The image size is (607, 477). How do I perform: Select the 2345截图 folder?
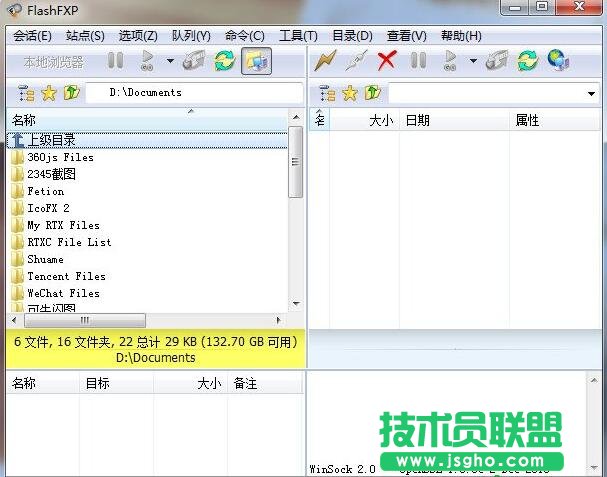click(51, 174)
